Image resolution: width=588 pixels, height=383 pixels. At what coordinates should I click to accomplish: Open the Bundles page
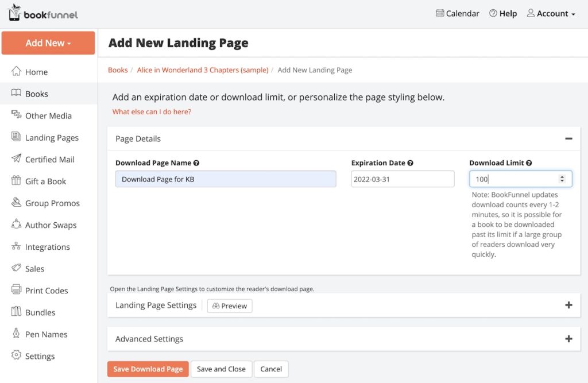coord(40,312)
